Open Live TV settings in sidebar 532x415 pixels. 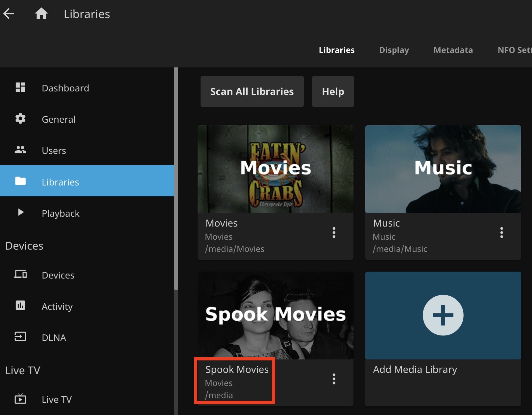pos(57,400)
